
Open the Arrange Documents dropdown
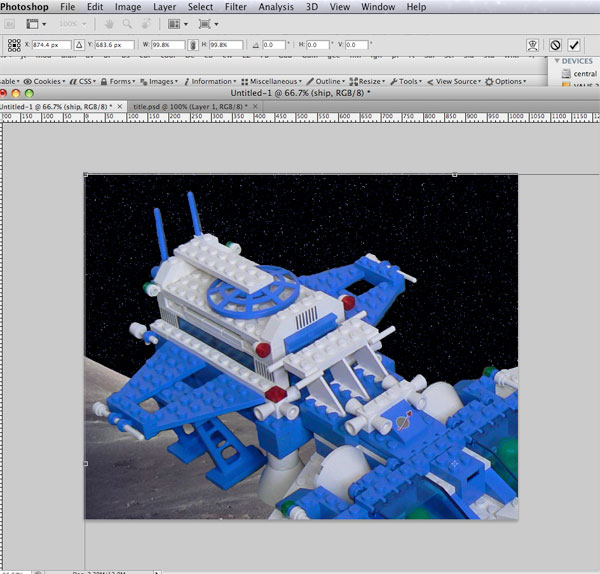(176, 23)
